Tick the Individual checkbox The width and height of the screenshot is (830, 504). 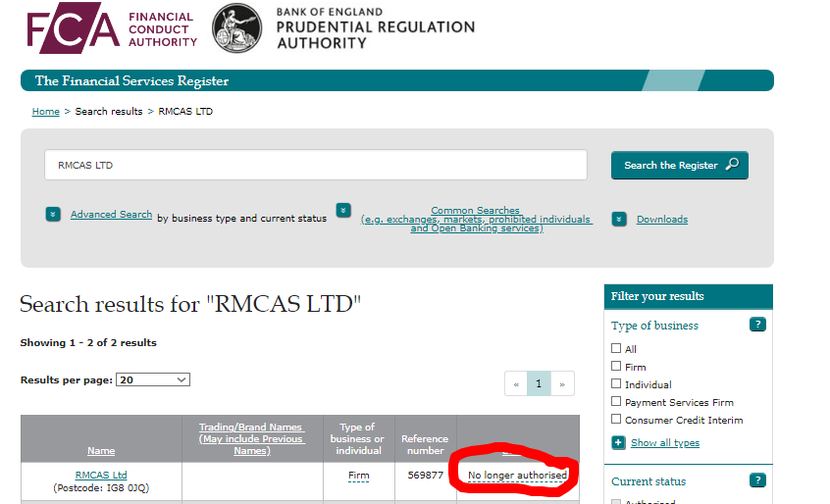pos(616,383)
